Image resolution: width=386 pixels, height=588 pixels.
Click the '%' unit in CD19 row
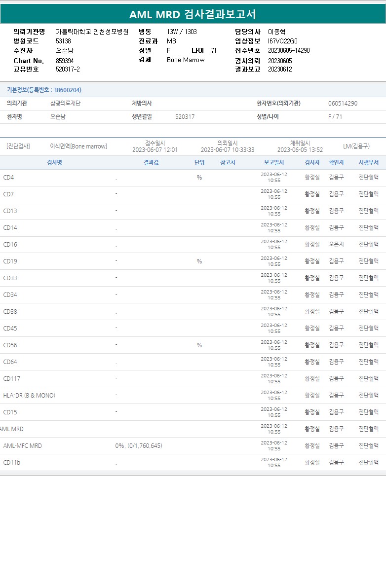point(199,261)
